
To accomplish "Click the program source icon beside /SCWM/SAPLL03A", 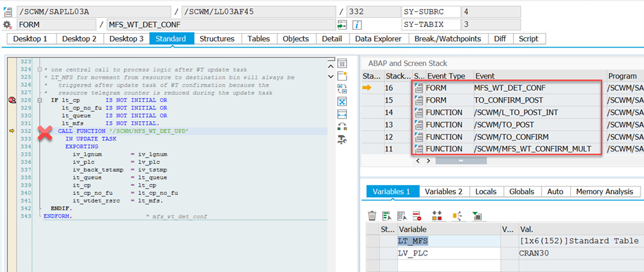I will tap(8, 12).
